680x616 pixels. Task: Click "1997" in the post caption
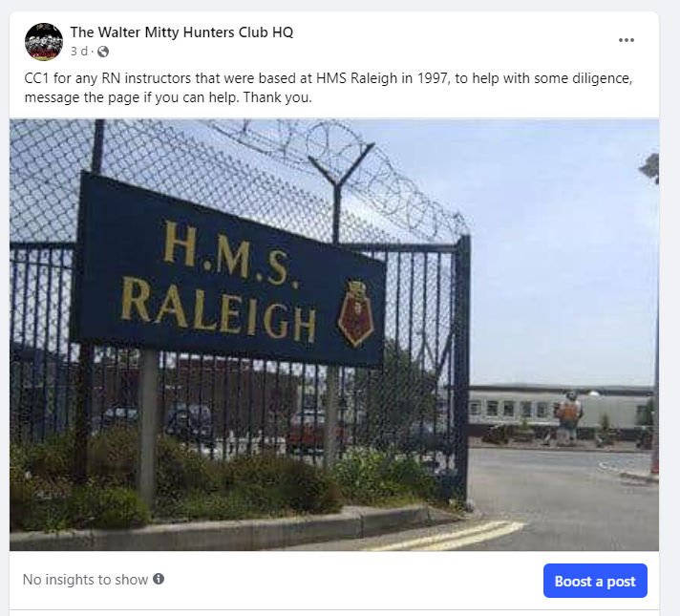coord(432,78)
